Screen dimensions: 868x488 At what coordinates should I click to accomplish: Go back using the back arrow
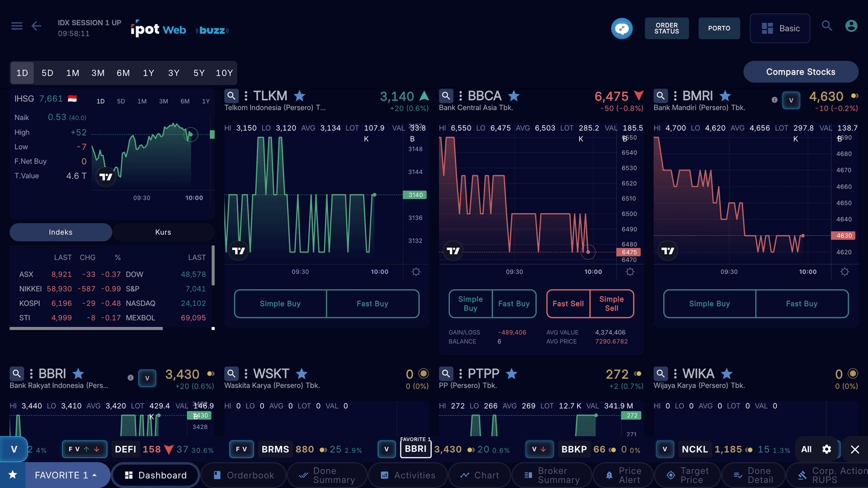[36, 26]
